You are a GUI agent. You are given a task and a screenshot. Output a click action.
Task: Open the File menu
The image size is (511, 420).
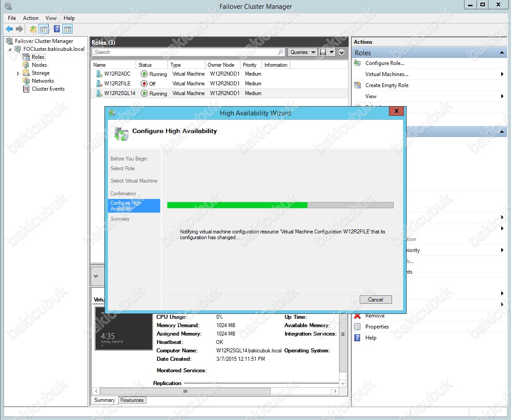(12, 18)
